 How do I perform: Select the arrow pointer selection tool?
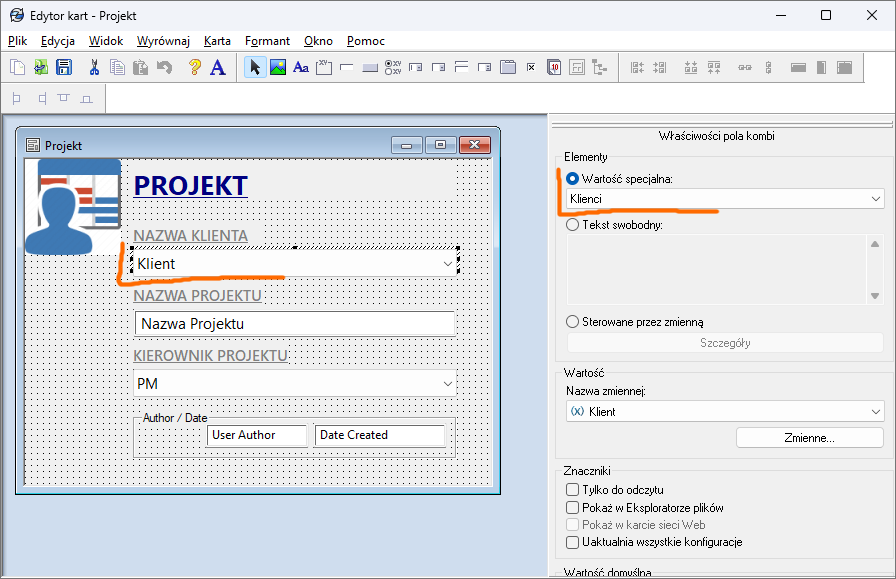click(254, 68)
